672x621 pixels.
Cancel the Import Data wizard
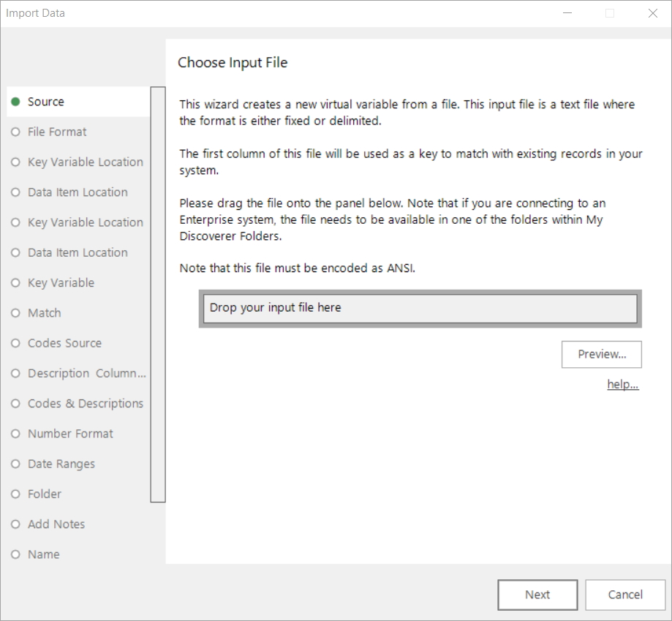click(625, 595)
